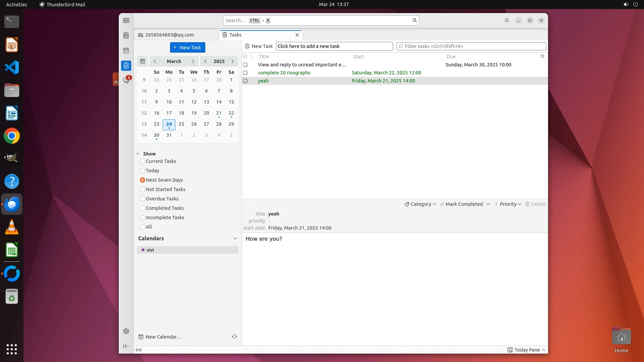Click the blue New Task button
The height and width of the screenshot is (362, 644).
(187, 47)
